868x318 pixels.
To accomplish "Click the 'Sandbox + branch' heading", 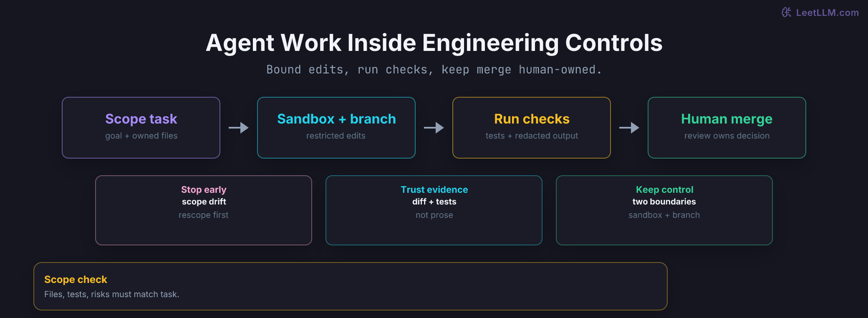I will 336,119.
